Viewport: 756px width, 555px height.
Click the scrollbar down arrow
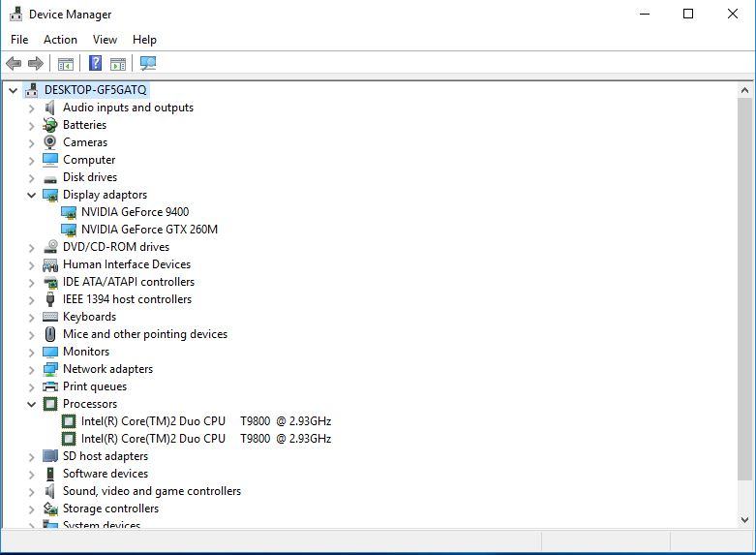click(744, 520)
